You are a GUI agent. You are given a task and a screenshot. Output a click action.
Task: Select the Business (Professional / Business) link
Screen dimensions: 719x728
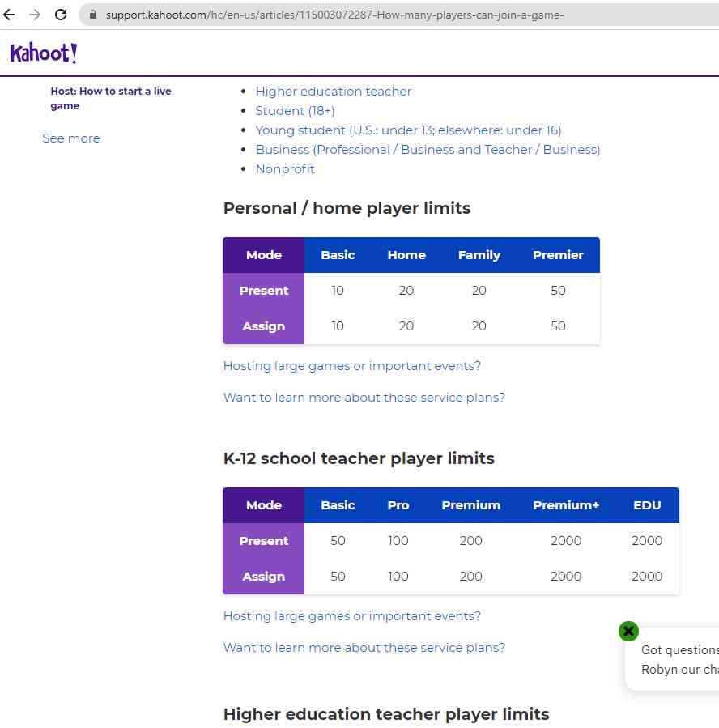pos(428,150)
